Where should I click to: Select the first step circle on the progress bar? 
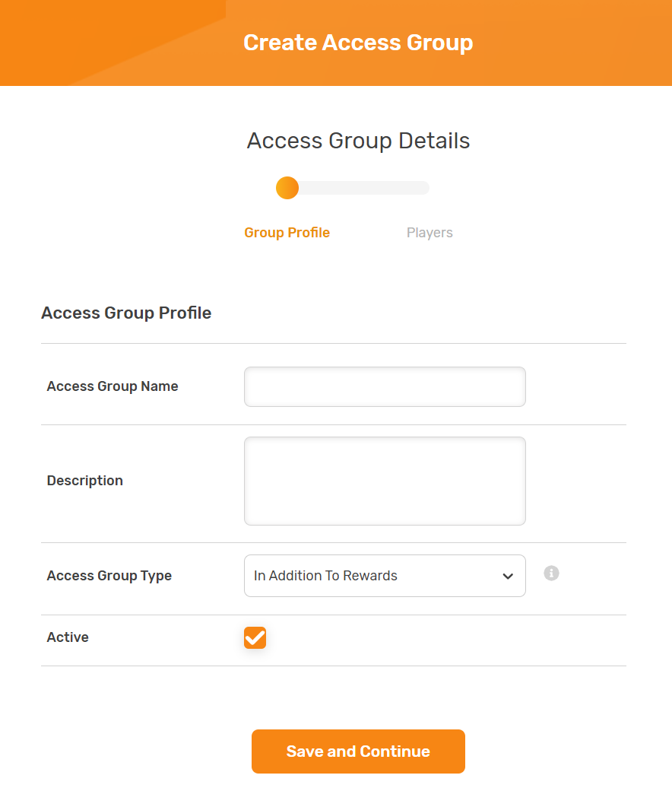[287, 187]
